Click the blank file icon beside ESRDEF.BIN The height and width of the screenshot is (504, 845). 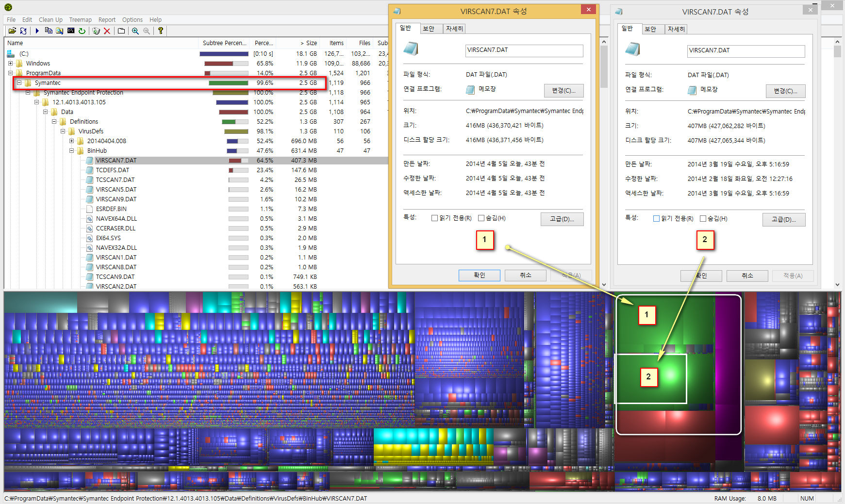click(89, 209)
